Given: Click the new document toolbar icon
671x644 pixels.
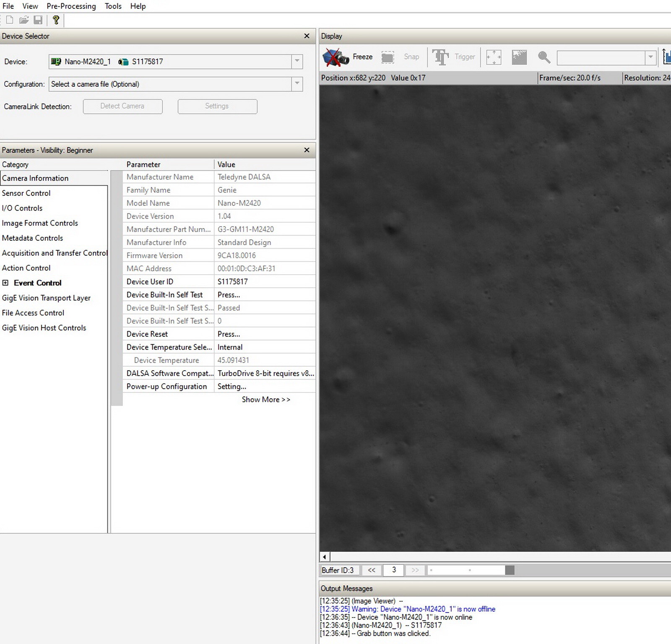Looking at the screenshot, I should point(10,20).
